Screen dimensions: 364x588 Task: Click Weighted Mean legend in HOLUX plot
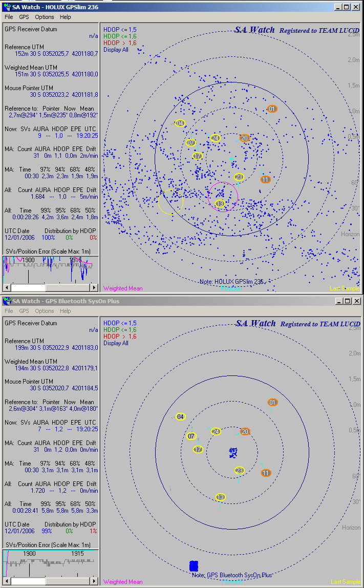[x=123, y=288]
